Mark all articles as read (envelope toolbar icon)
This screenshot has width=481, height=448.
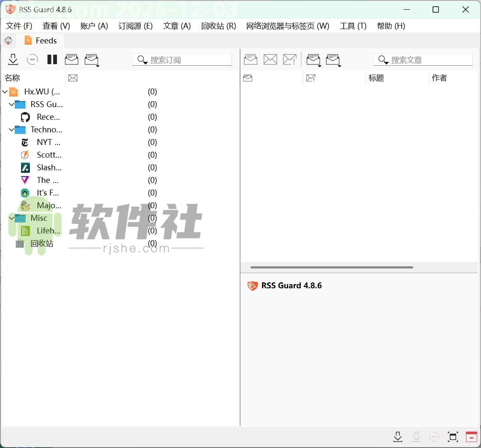[72, 59]
